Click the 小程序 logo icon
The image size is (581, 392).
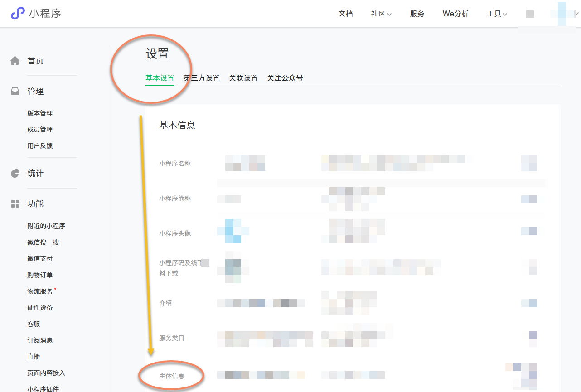tap(18, 14)
